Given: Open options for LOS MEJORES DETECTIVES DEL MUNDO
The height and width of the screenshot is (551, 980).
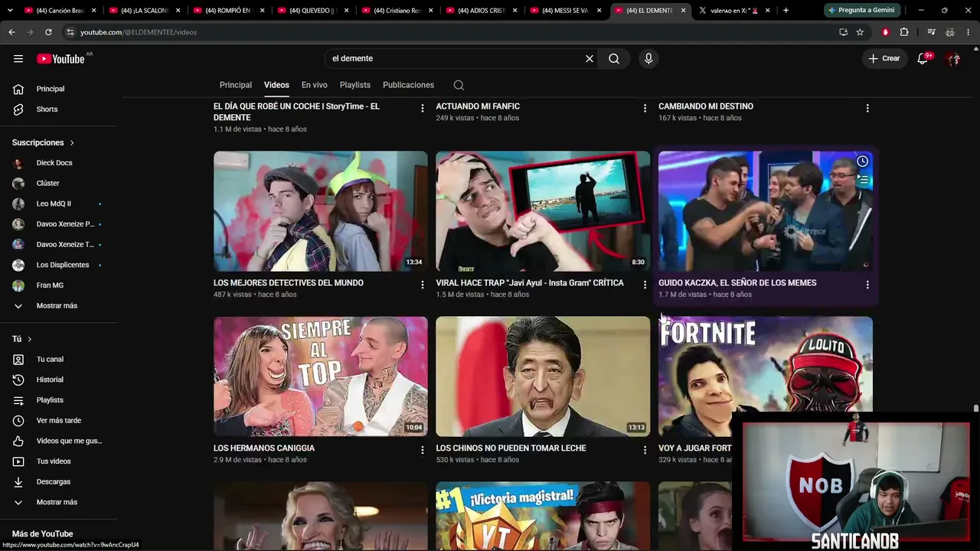Looking at the screenshot, I should [x=422, y=285].
